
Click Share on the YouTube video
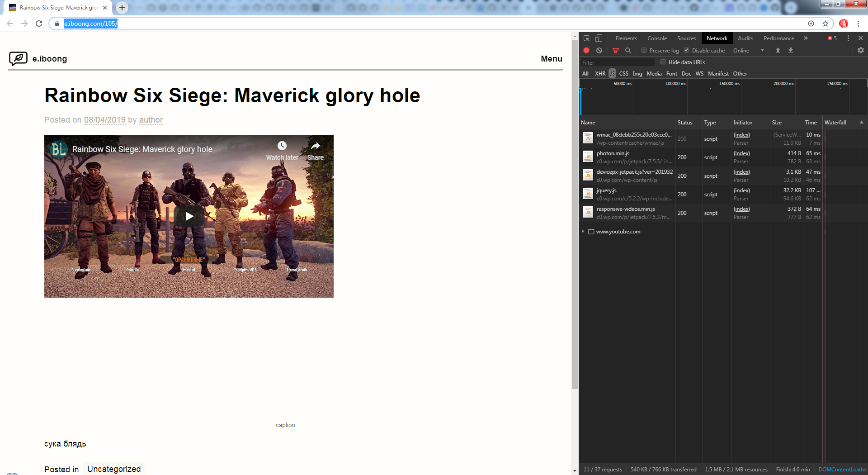[x=316, y=151]
